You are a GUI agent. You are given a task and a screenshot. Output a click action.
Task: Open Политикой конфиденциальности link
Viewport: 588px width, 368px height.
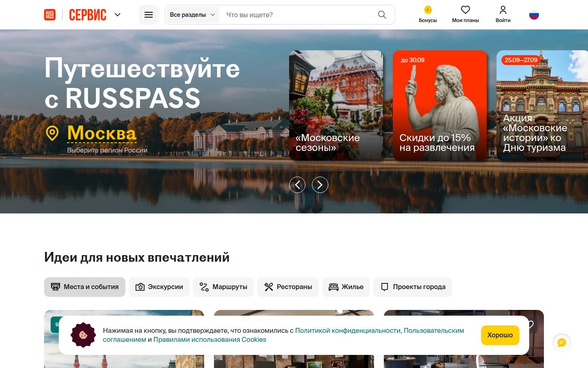[x=348, y=330]
